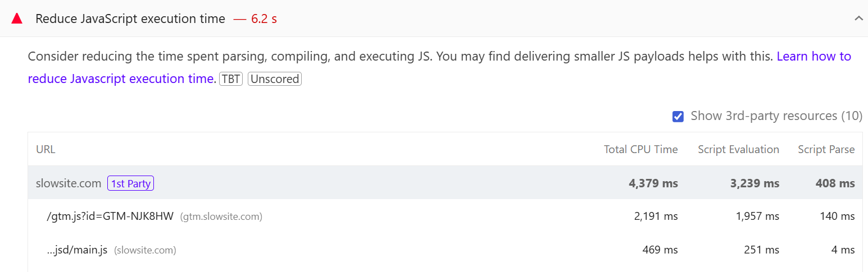Collapse the JavaScript execution time audit
This screenshot has width=868, height=272.
858,19
